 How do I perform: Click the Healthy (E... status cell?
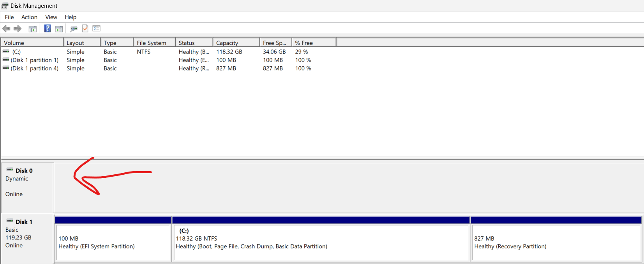coord(194,60)
